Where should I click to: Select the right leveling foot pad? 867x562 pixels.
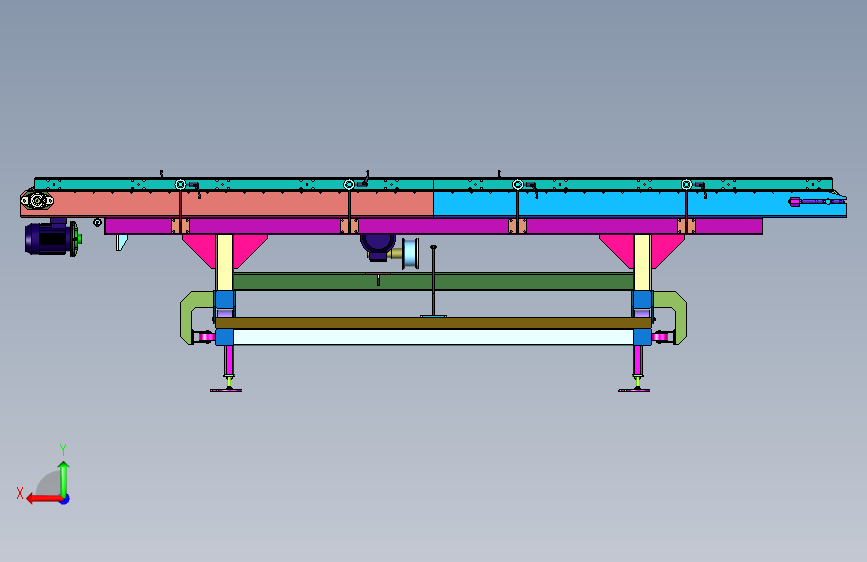634,390
